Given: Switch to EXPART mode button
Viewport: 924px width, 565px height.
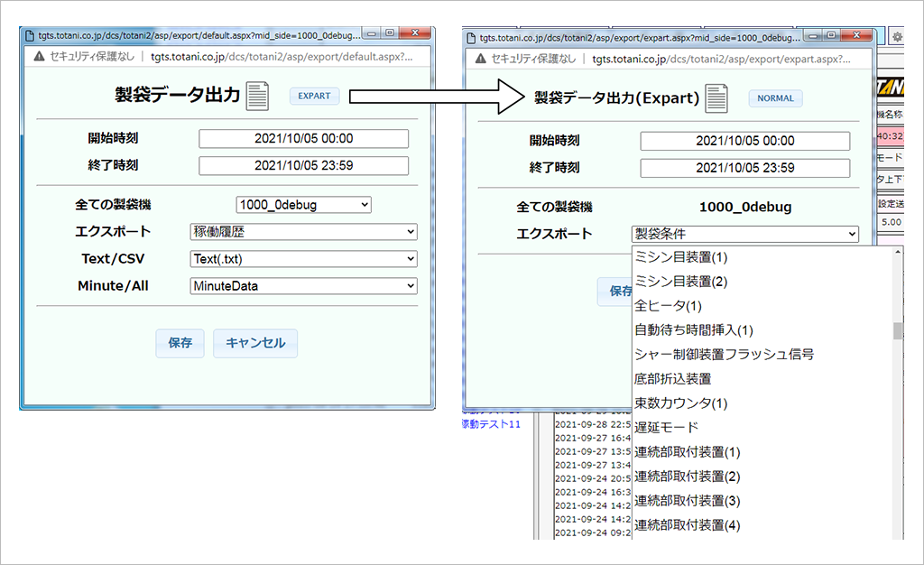Looking at the screenshot, I should coord(314,96).
